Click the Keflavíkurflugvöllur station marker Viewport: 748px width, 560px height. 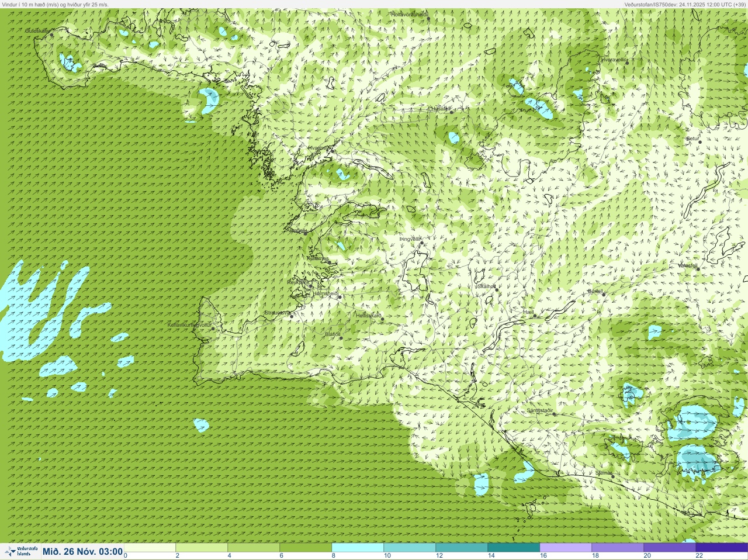(x=213, y=329)
